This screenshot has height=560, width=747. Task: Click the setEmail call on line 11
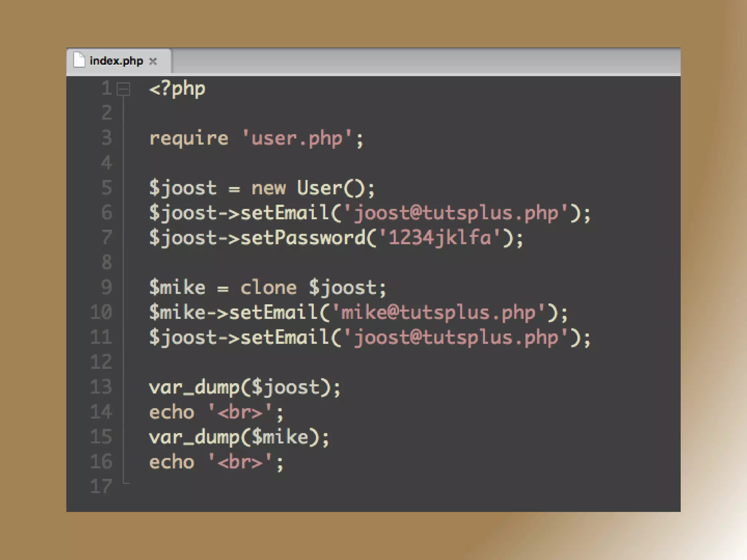(285, 338)
